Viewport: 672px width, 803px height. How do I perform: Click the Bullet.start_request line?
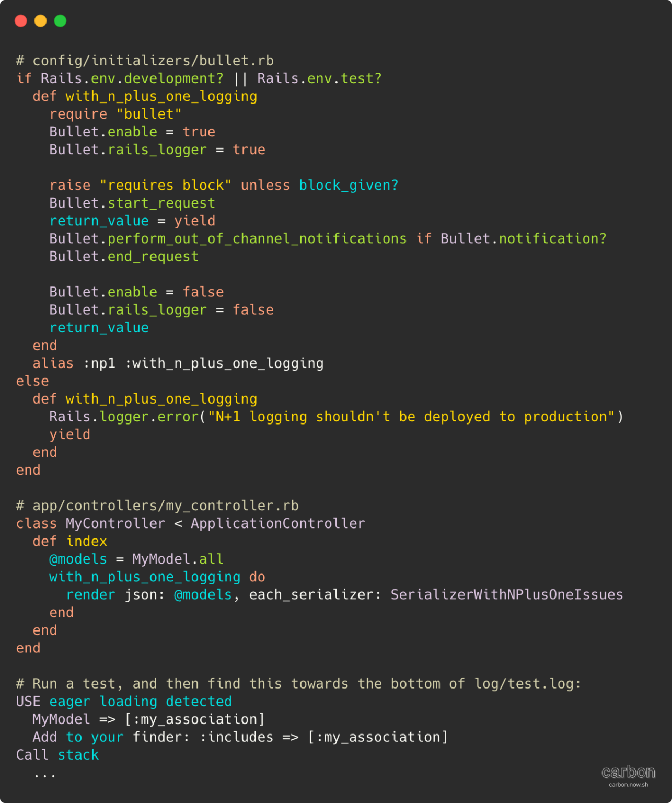click(132, 203)
